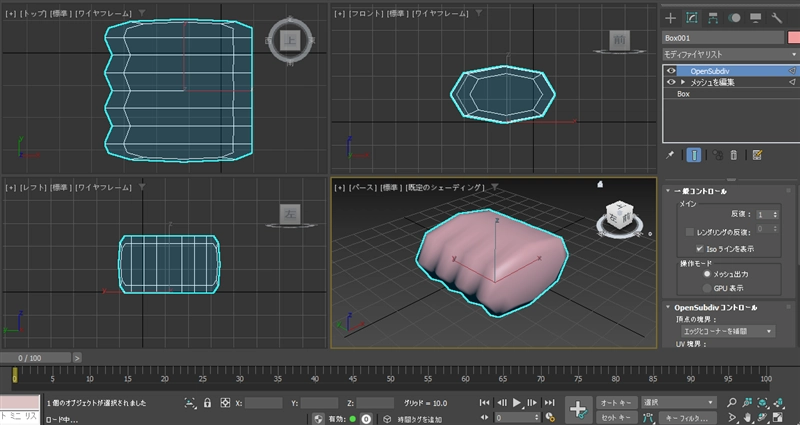The width and height of the screenshot is (800, 425).
Task: Open the [レフト] viewport label menu
Action: pyautogui.click(x=33, y=187)
